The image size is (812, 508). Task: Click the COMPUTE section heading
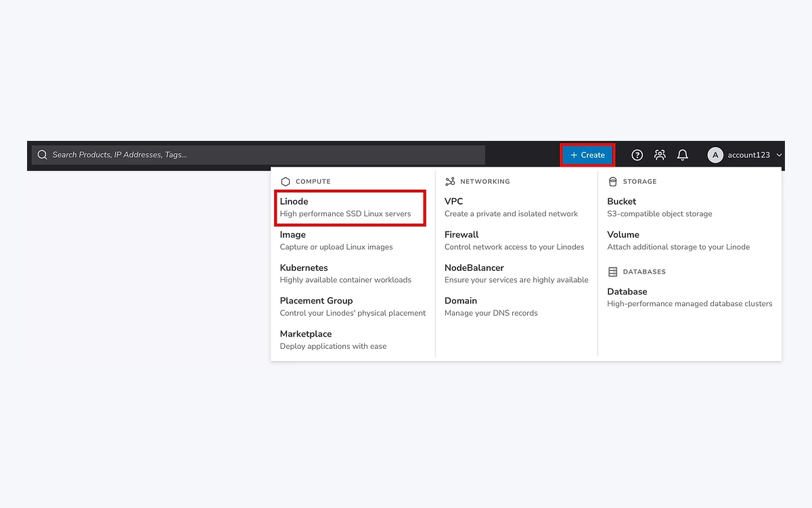pos(313,182)
